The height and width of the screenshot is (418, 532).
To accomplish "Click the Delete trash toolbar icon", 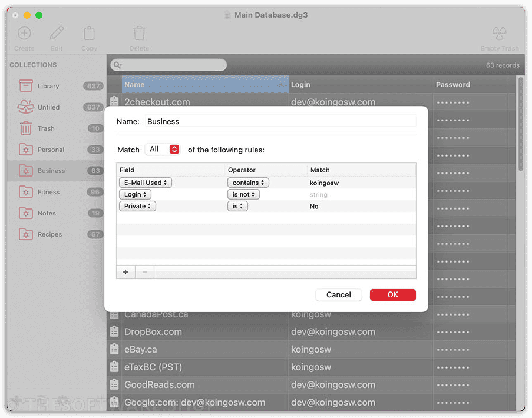I will tap(139, 33).
